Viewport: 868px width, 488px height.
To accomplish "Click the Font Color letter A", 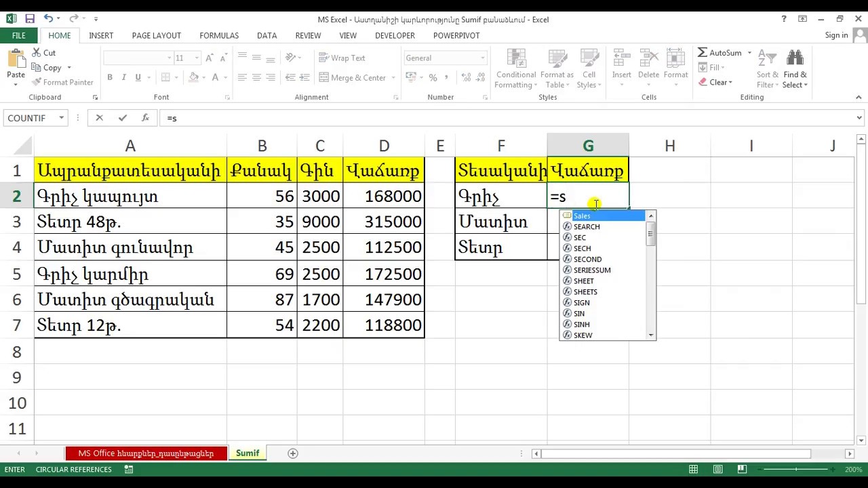I will click(216, 77).
